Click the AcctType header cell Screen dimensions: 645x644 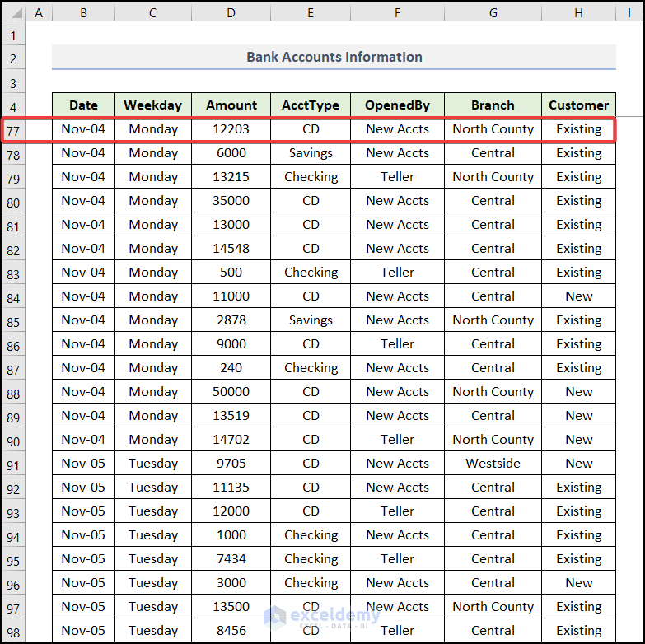(x=311, y=105)
